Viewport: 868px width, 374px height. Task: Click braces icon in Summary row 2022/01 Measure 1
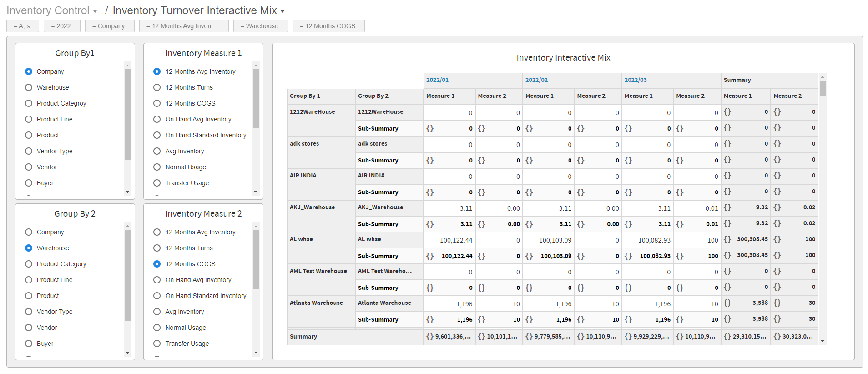430,337
